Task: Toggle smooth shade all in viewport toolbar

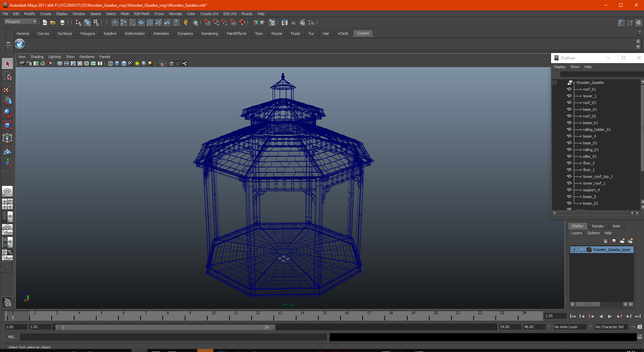Action: tap(117, 63)
